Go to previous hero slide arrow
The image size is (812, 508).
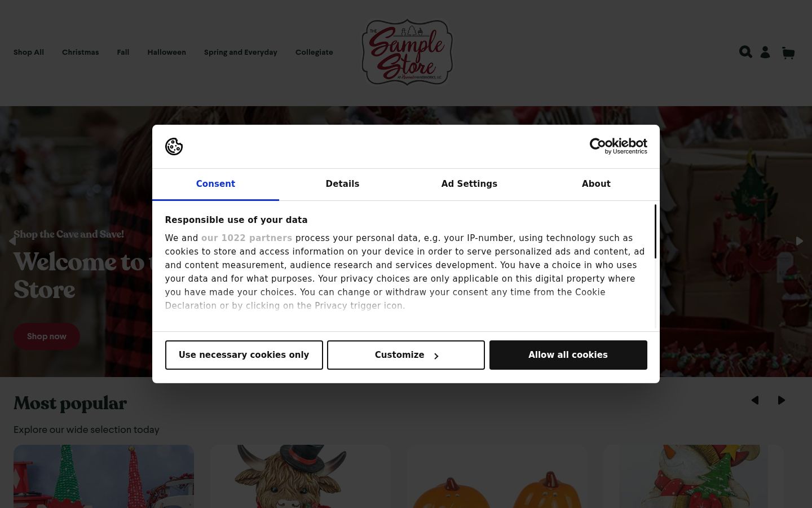point(12,241)
